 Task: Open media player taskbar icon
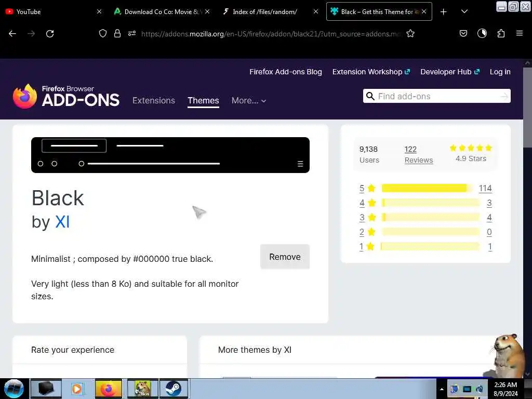[77, 389]
